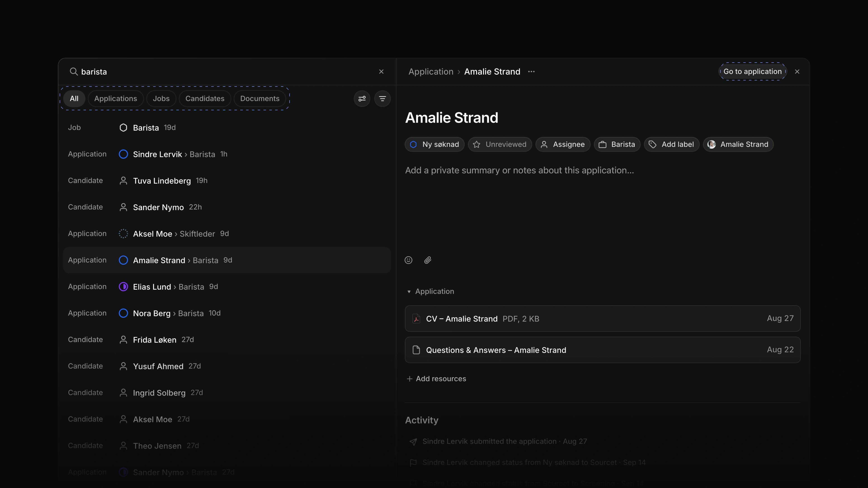Select the Yusuf Ahmed candidate result
868x488 pixels.
tap(227, 366)
